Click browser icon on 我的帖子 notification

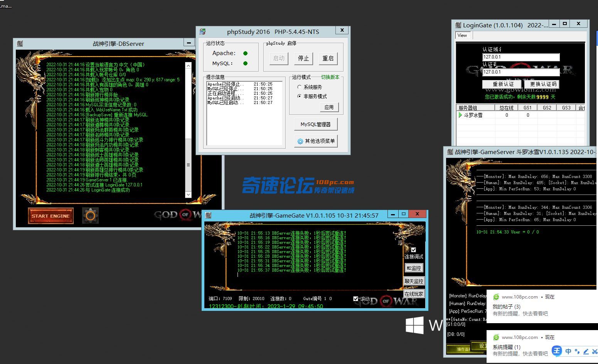(496, 297)
